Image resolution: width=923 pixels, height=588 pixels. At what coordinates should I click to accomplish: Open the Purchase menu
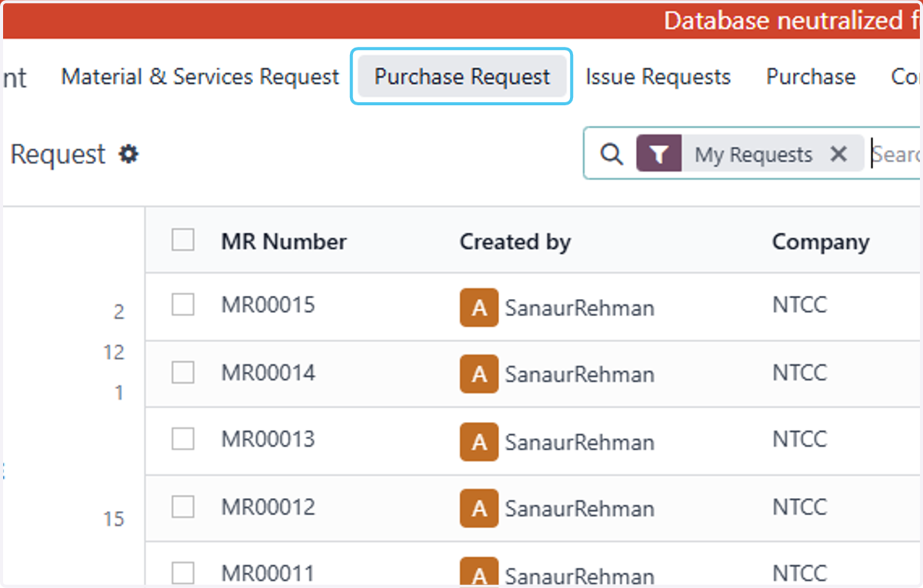tap(811, 77)
